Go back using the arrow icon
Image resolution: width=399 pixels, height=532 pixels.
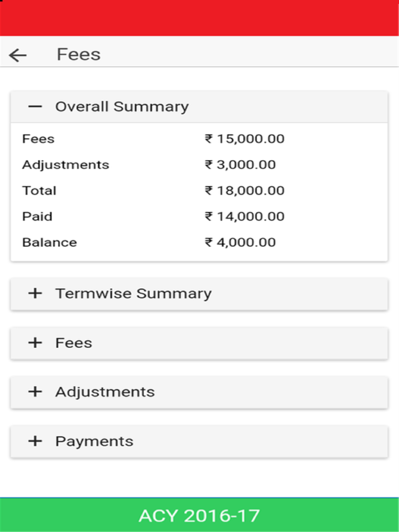18,55
